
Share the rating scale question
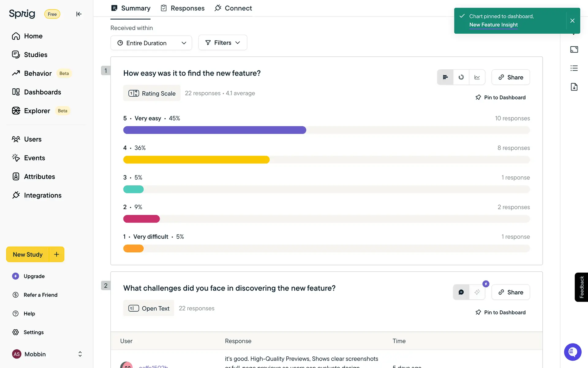click(511, 77)
